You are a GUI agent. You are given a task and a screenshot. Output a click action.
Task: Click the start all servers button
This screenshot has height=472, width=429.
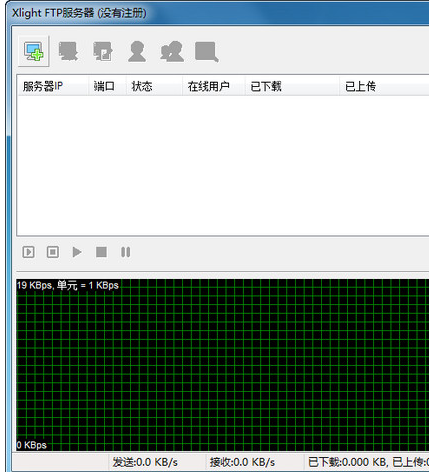[28, 252]
